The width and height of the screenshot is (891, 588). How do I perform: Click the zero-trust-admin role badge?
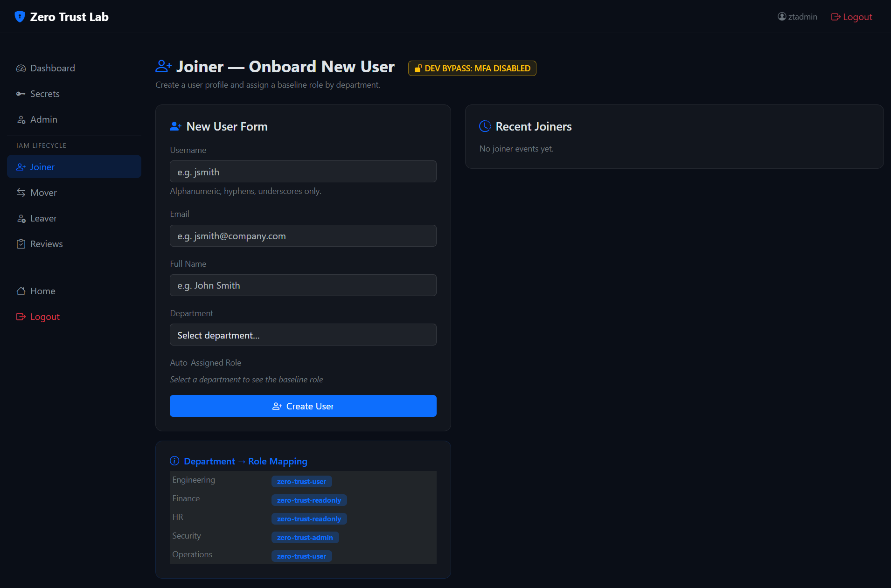pos(305,537)
